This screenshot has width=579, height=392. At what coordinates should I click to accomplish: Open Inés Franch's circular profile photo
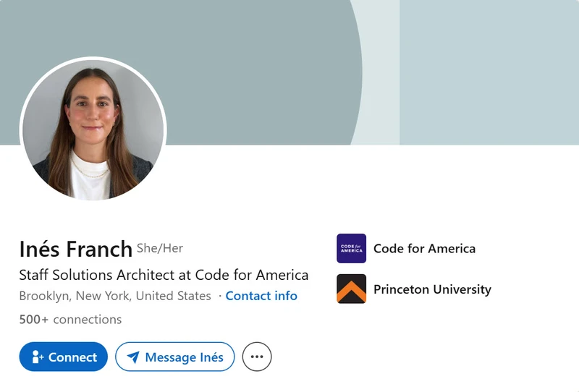[x=93, y=130]
